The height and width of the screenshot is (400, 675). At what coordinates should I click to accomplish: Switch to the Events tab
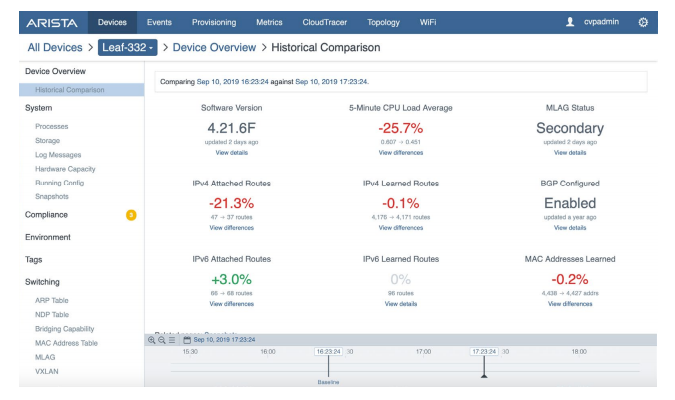pos(159,22)
